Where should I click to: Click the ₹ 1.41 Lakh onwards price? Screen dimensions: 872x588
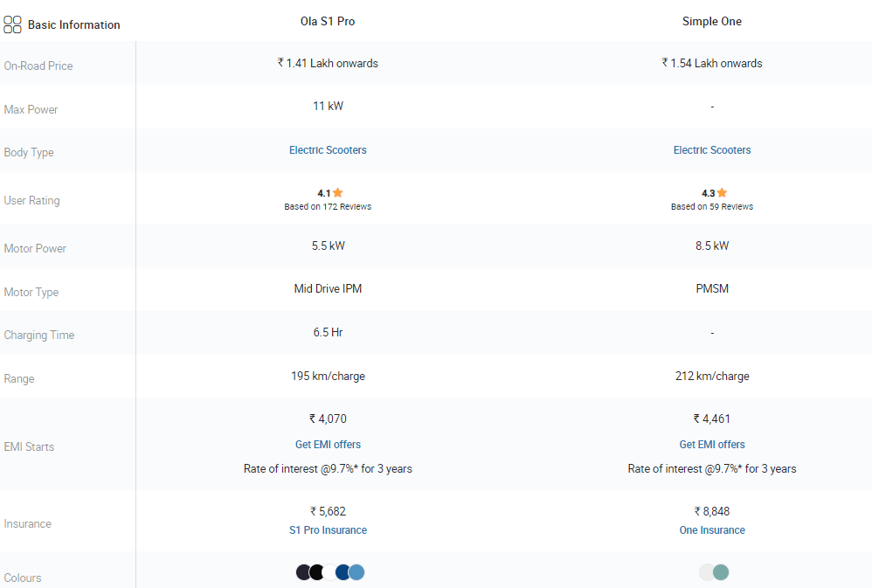click(328, 63)
